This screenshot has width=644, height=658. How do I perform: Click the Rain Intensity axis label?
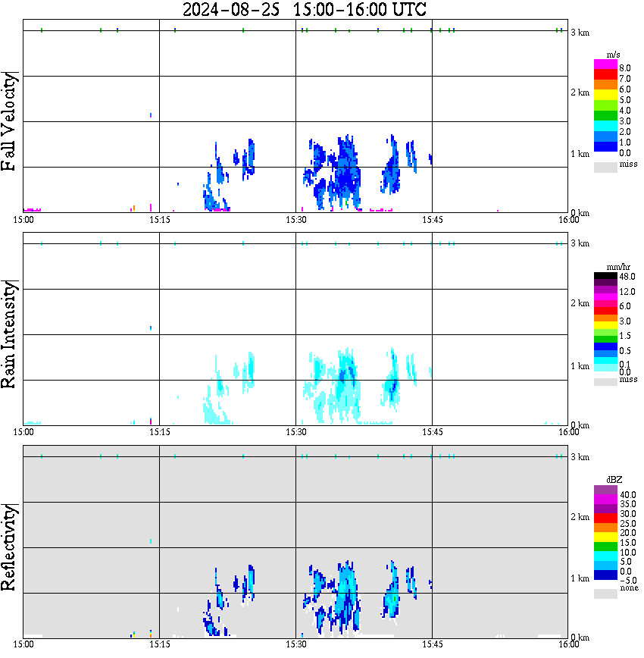[x=9, y=334]
